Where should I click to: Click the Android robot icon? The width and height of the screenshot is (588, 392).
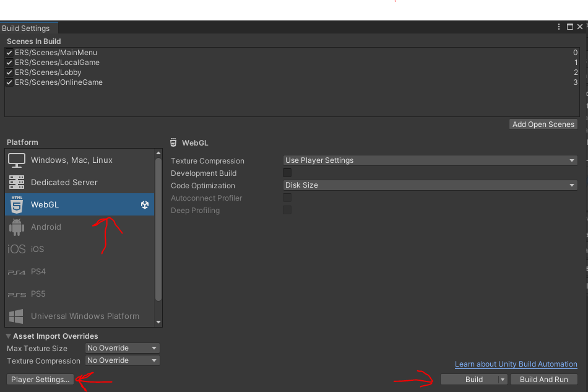pos(17,227)
